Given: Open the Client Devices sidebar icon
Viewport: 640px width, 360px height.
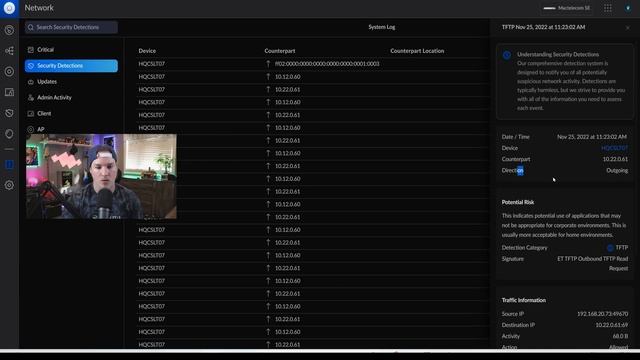Looking at the screenshot, I should [x=9, y=92].
